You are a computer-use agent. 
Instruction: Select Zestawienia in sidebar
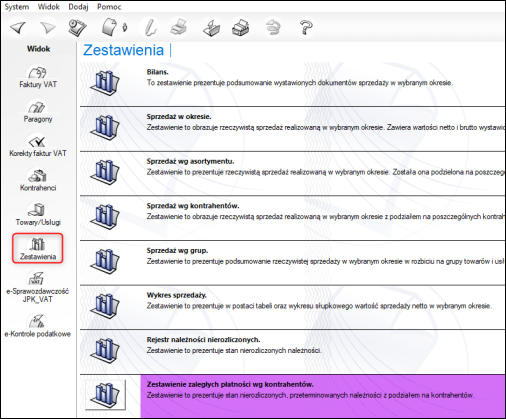click(38, 249)
